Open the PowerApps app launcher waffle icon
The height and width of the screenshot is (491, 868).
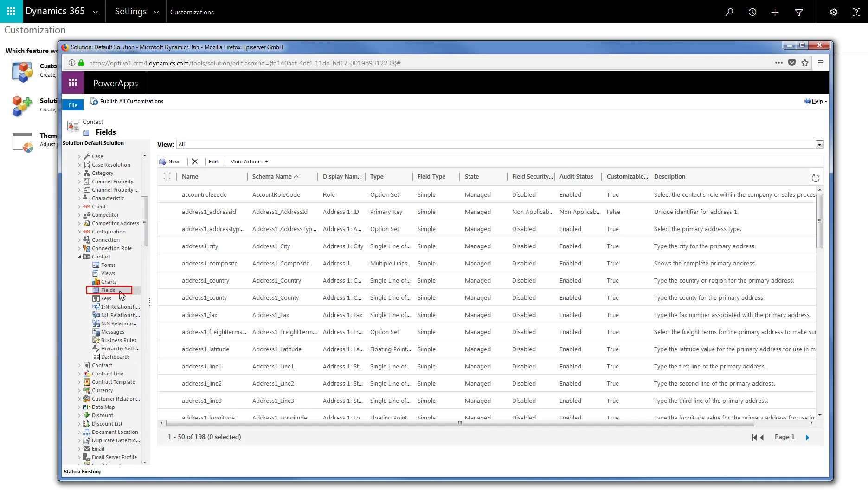click(73, 83)
